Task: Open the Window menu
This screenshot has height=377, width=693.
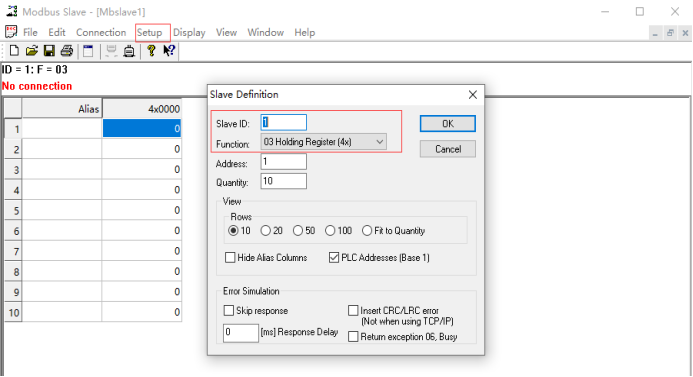Action: tap(265, 32)
